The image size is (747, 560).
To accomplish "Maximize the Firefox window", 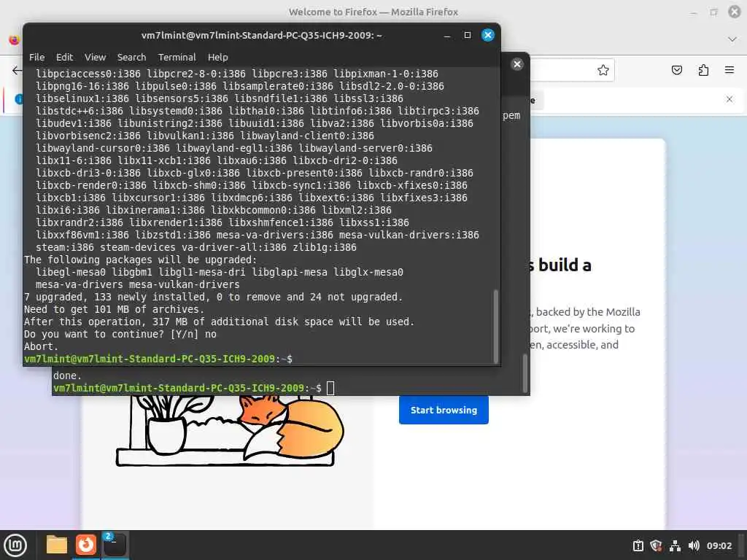I will pos(713,12).
